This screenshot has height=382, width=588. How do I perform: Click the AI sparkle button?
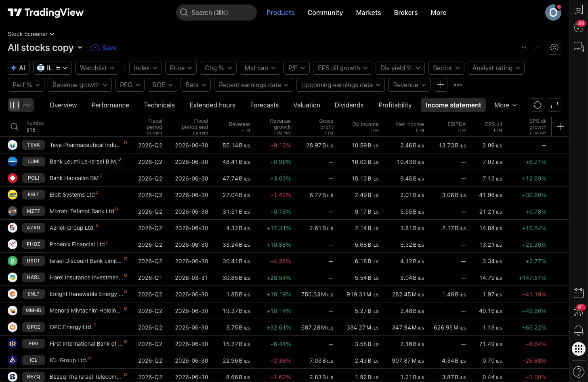tap(19, 68)
